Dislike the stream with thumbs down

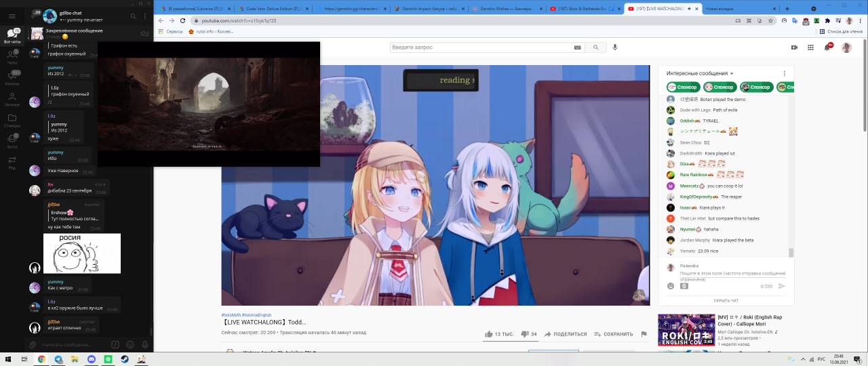(x=524, y=334)
